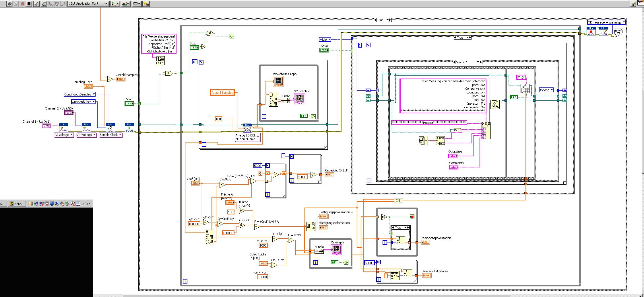Click the Run arrow in the toolbar
644x297 pixels.
pyautogui.click(x=9, y=4)
